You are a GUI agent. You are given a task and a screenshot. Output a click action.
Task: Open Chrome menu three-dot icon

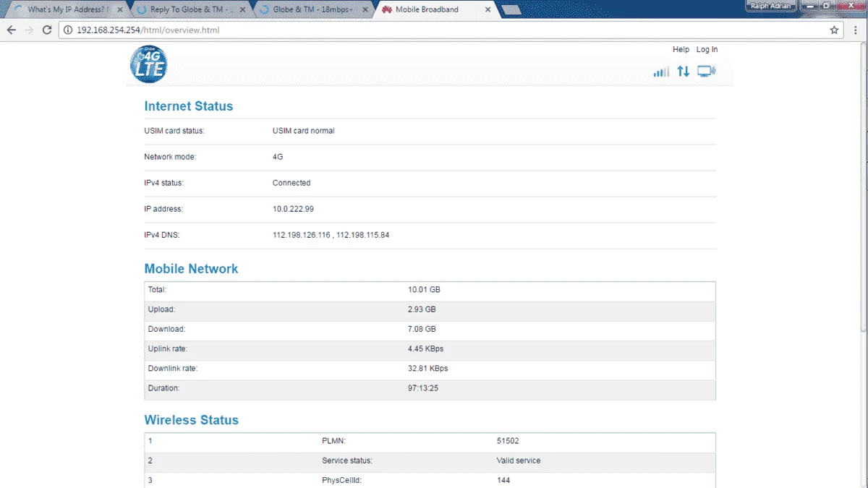pyautogui.click(x=856, y=30)
